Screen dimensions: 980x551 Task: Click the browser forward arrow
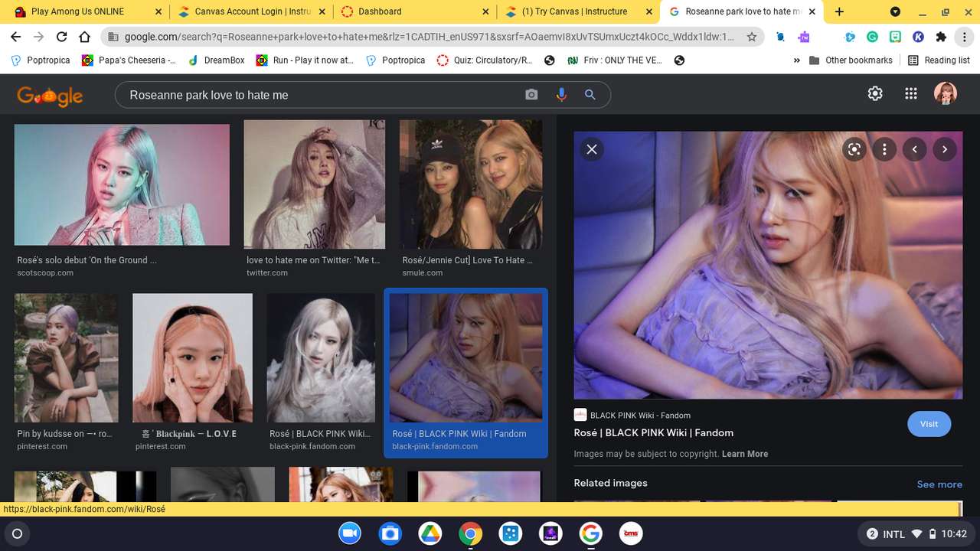pos(39,37)
